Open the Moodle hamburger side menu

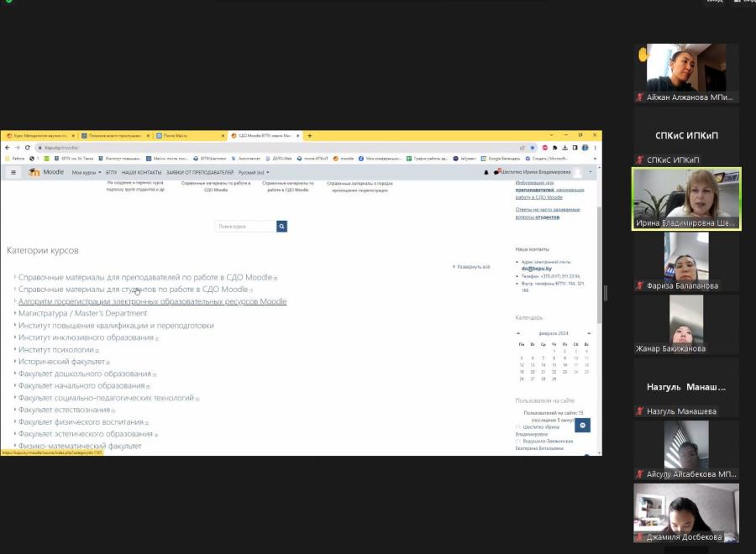(x=13, y=172)
